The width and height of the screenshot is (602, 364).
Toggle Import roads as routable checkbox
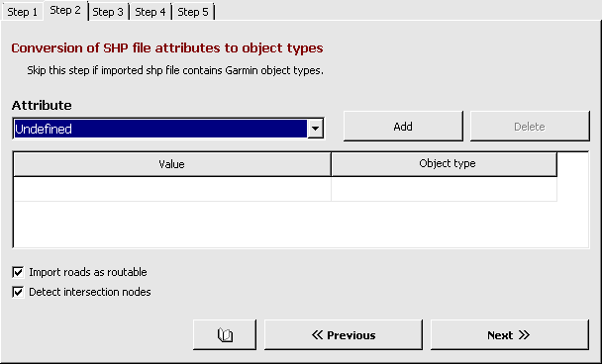pos(18,272)
